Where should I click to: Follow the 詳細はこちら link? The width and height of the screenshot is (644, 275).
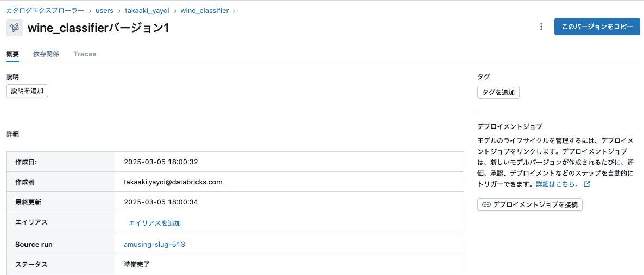pos(558,184)
